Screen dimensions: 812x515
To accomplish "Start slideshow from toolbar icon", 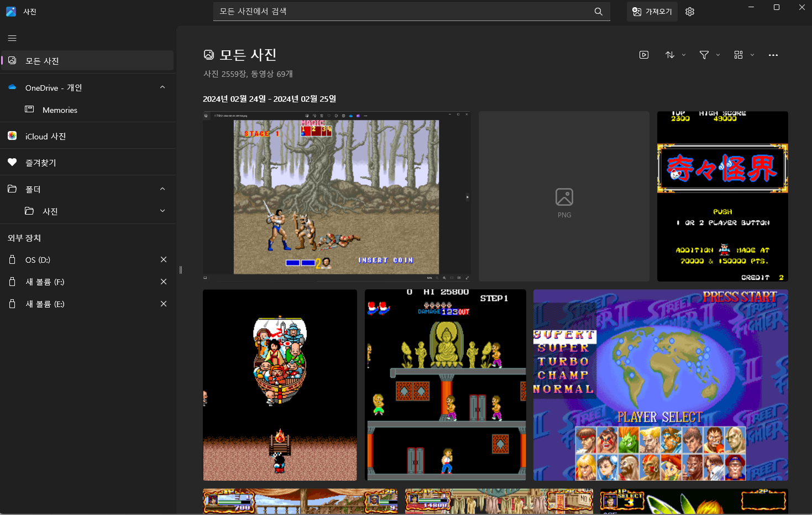I will click(644, 55).
